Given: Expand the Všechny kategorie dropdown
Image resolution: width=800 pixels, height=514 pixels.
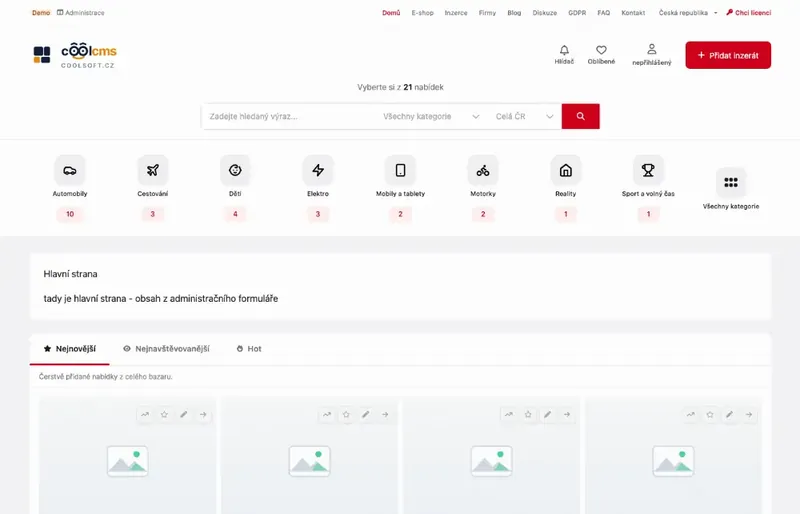Looking at the screenshot, I should coord(431,116).
